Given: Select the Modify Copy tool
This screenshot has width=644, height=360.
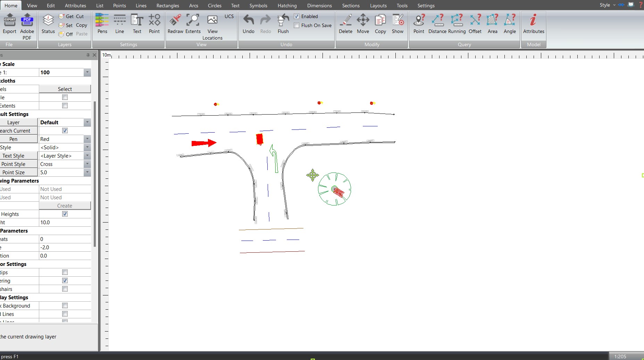Looking at the screenshot, I should 380,20.
